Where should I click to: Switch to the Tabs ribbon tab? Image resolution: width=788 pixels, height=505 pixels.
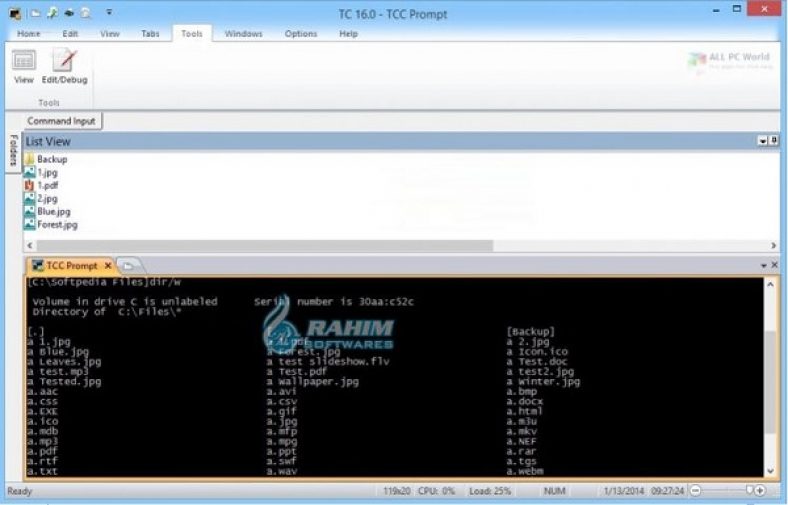(x=150, y=34)
